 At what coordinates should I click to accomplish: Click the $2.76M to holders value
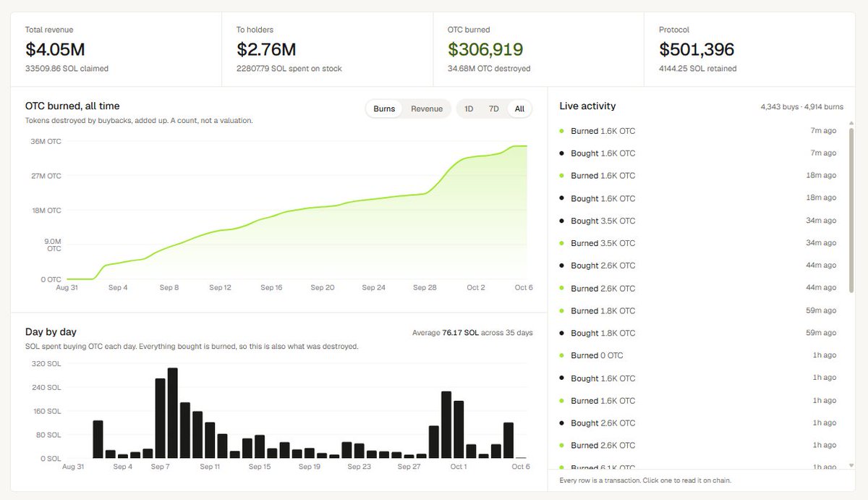point(266,50)
